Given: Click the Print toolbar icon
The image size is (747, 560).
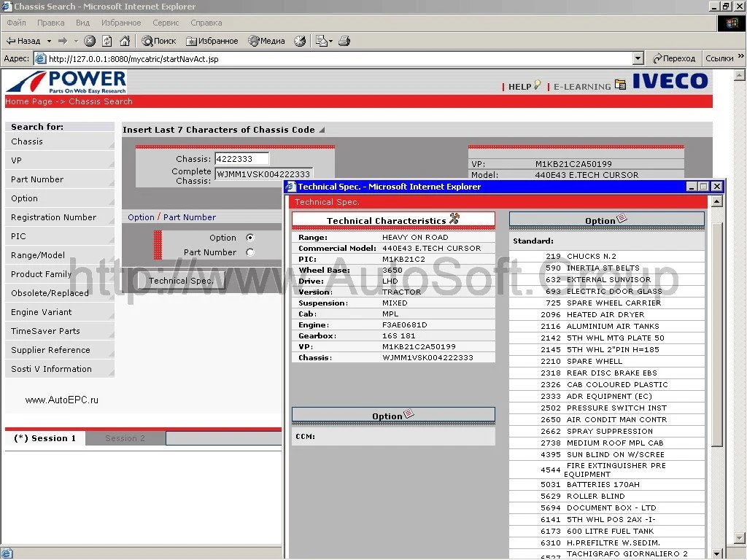Looking at the screenshot, I should point(345,41).
